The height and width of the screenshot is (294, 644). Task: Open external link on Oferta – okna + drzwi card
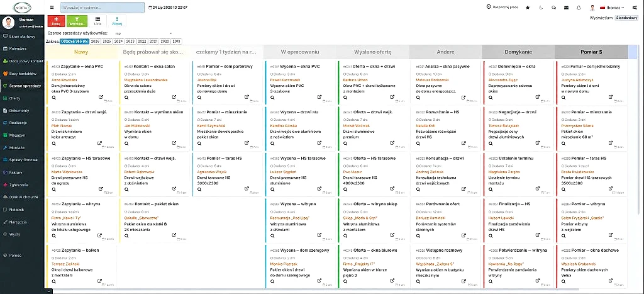tap(392, 97)
